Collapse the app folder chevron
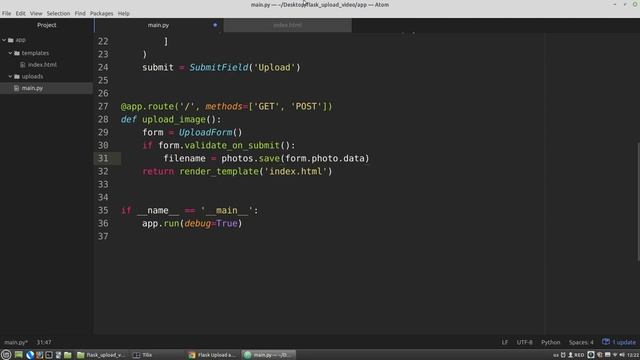Viewport: 640px width, 360px height. (4, 40)
